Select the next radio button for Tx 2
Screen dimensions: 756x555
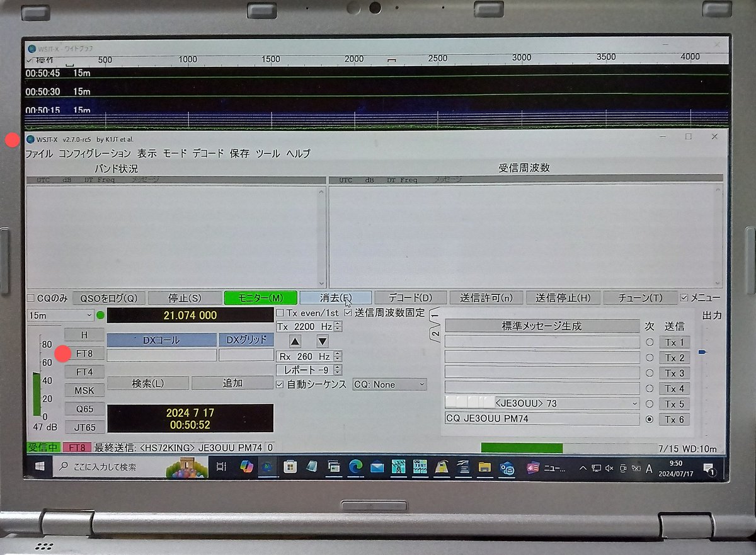(650, 358)
